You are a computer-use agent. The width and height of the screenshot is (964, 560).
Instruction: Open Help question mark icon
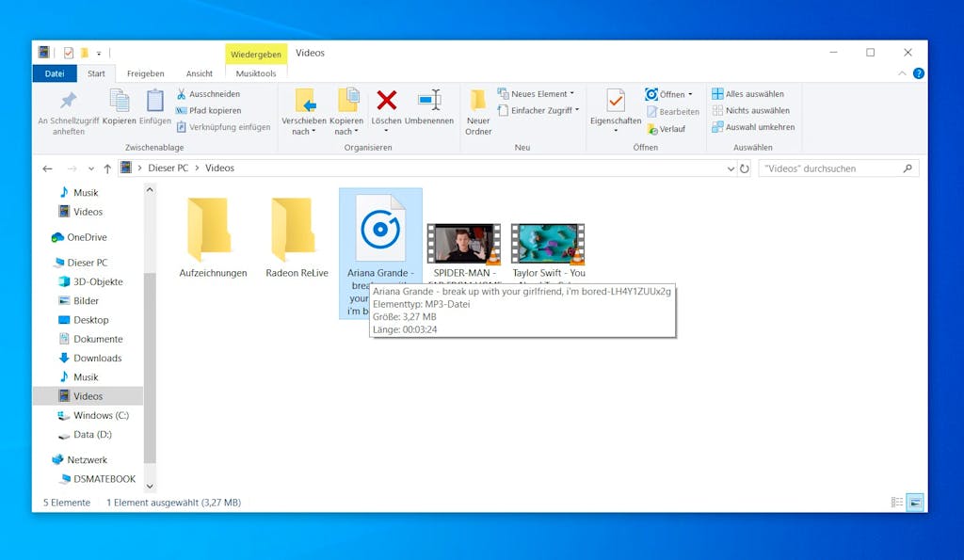[919, 73]
